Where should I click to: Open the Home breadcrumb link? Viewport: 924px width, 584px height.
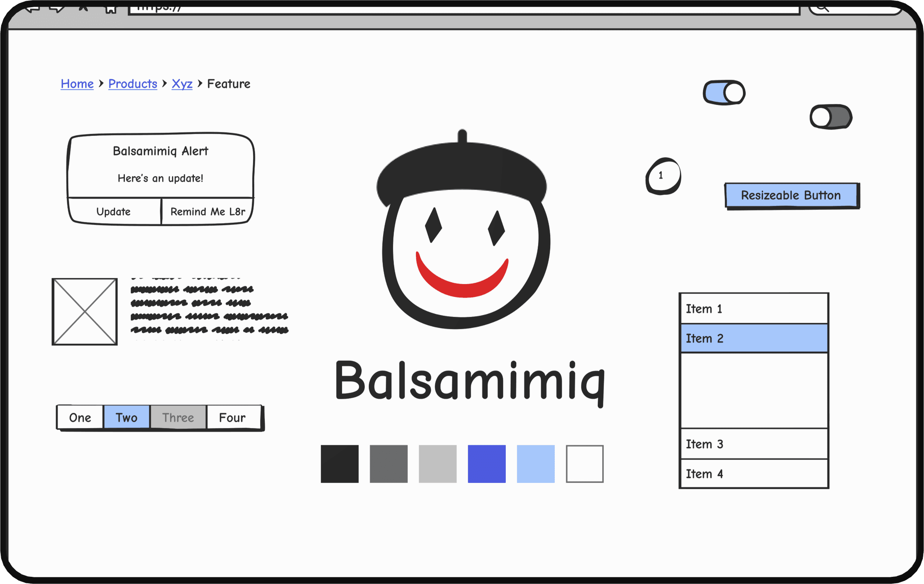pyautogui.click(x=77, y=84)
